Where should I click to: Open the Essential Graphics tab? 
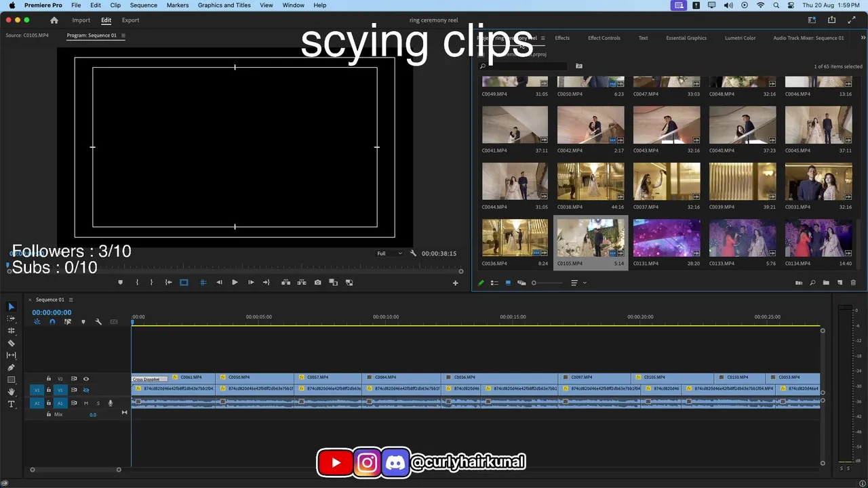click(686, 38)
